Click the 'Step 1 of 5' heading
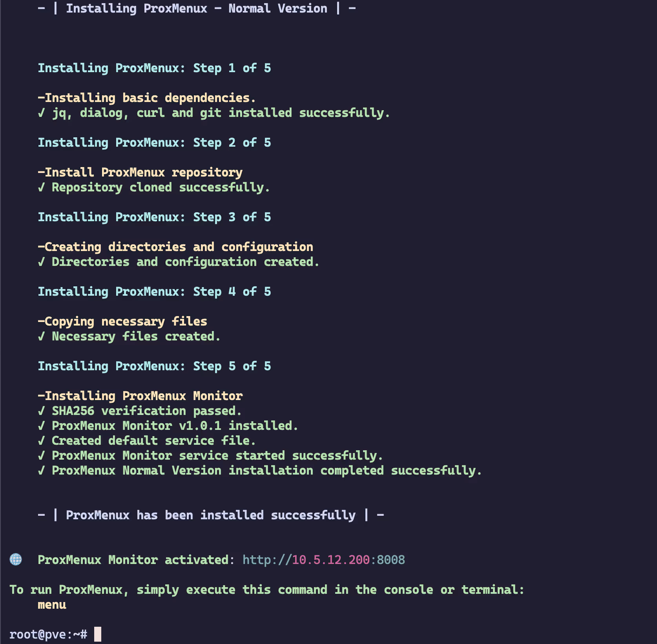657x644 pixels. pos(154,68)
